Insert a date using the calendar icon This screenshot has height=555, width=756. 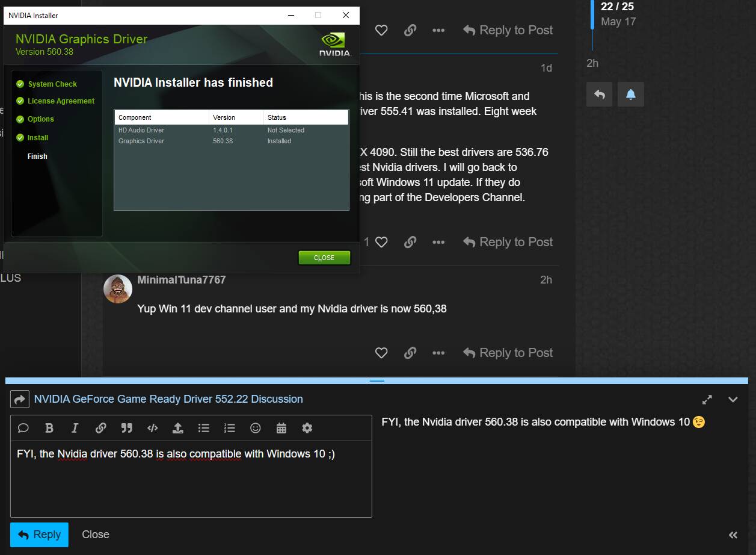tap(281, 428)
